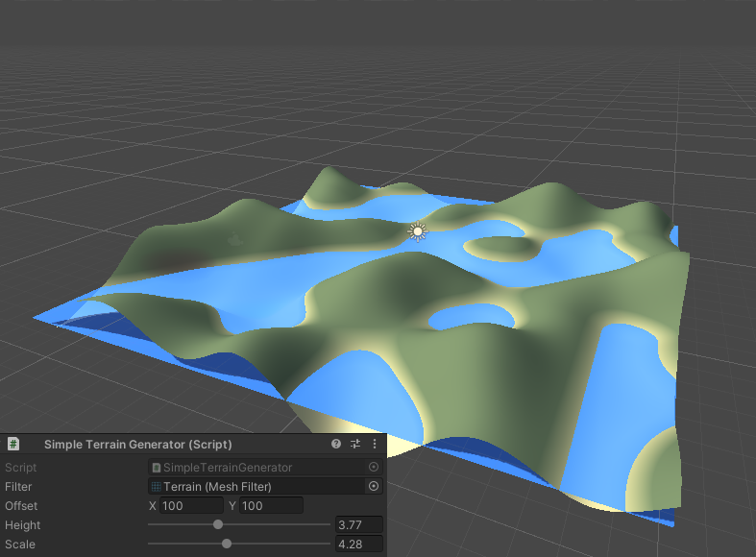756x557 pixels.
Task: Click the Offset X value field
Action: (191, 505)
